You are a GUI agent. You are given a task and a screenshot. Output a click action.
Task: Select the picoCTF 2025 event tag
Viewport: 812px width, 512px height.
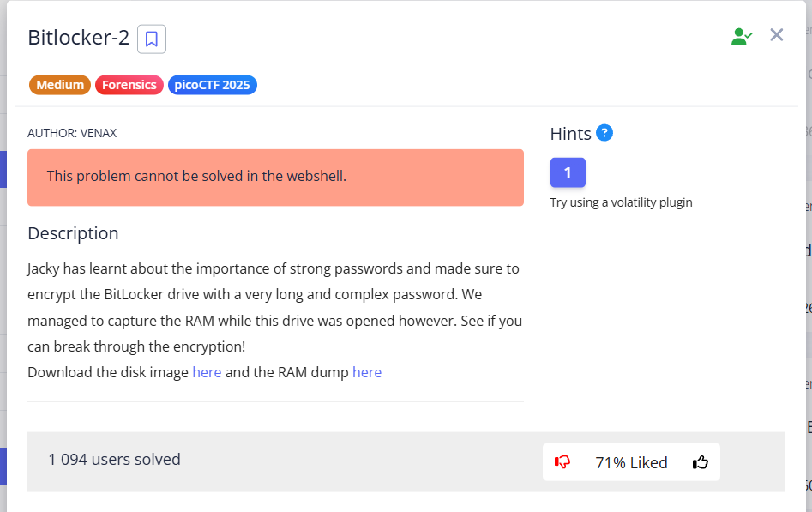[x=213, y=85]
